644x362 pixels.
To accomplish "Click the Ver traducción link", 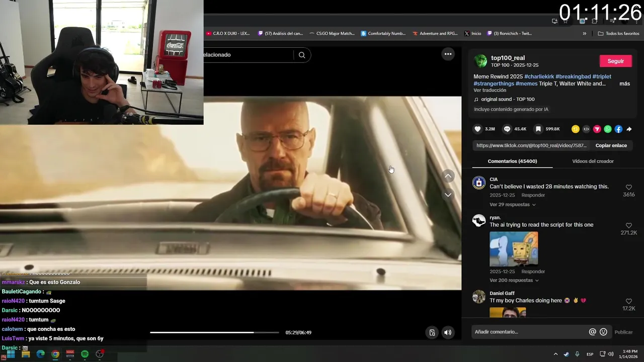I will pos(490,90).
